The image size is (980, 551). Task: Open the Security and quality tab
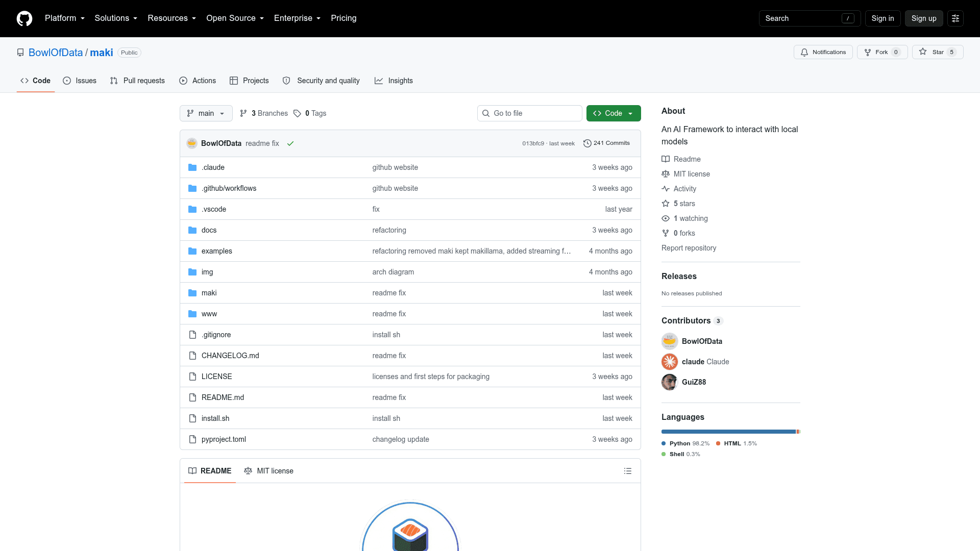click(x=322, y=81)
